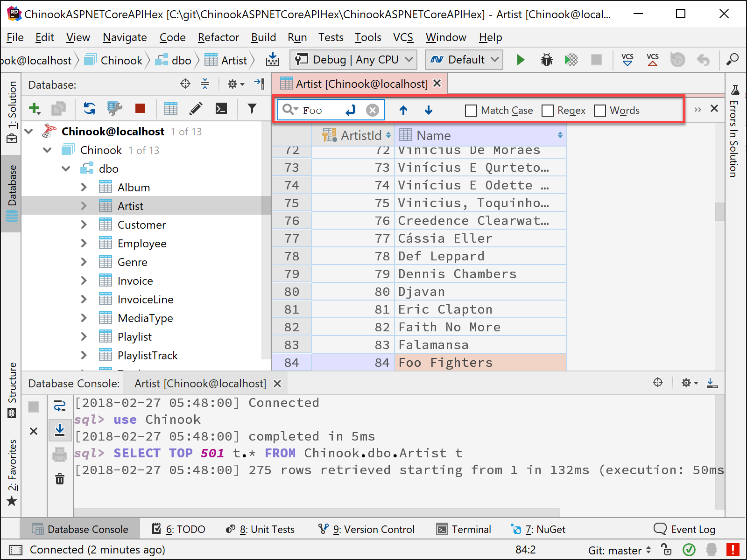Open Search Everywhere magnifier icon

(733, 60)
